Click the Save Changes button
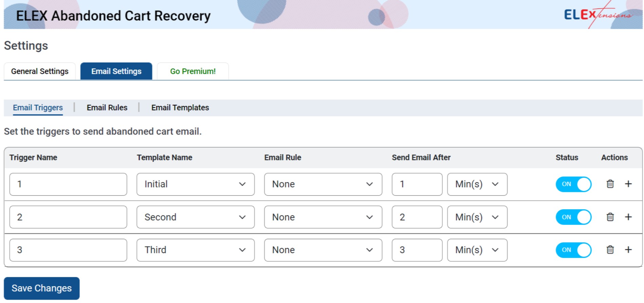Image resolution: width=644 pixels, height=303 pixels. click(x=42, y=288)
